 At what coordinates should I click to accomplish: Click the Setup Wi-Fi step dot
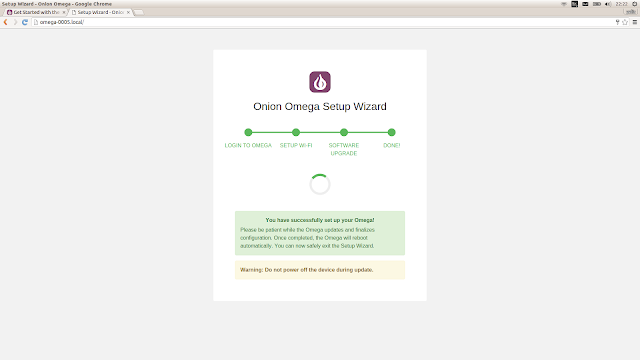click(296, 132)
